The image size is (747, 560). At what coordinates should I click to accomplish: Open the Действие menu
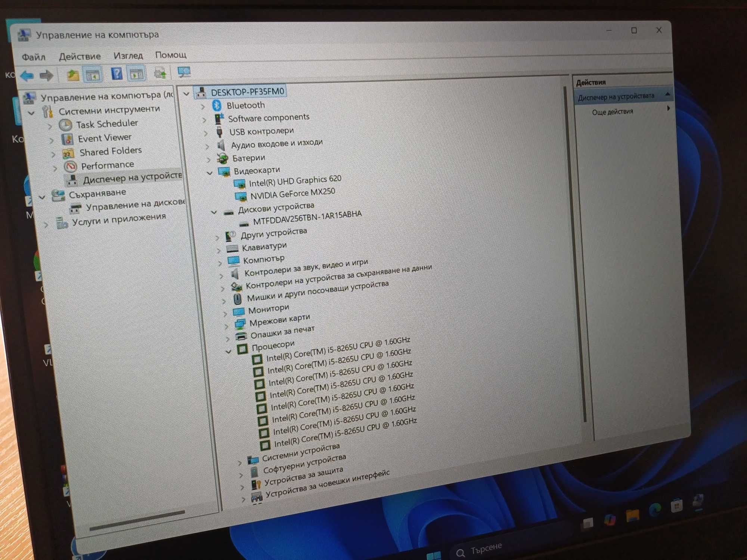point(80,56)
